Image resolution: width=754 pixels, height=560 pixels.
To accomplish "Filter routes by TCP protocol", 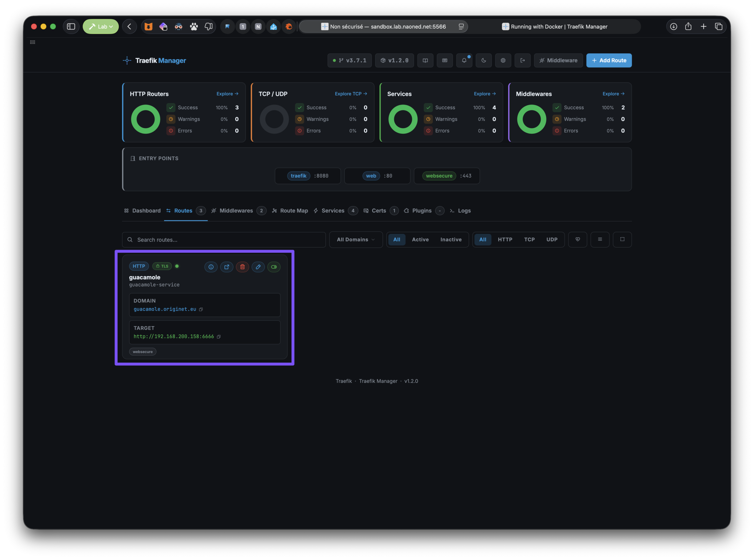I will [x=529, y=240].
